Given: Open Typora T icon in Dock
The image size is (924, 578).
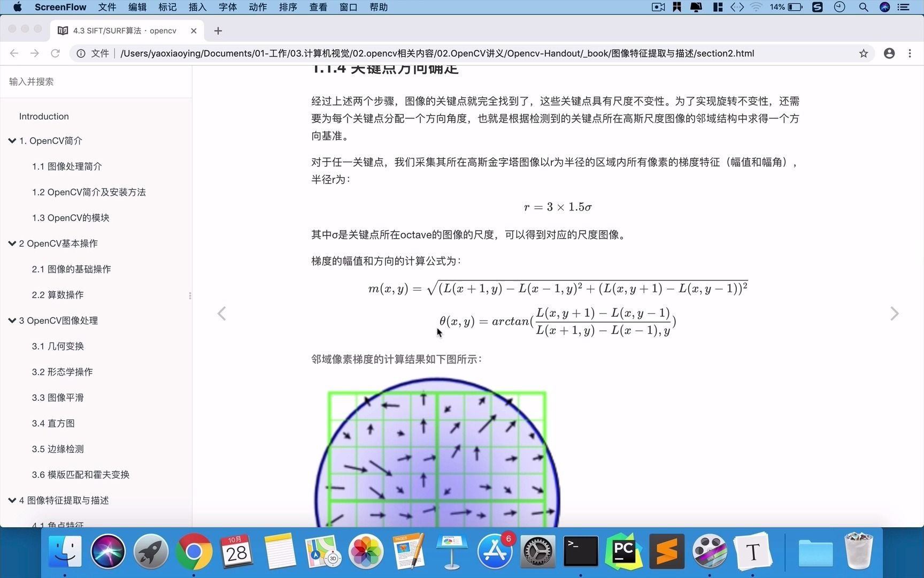Looking at the screenshot, I should click(x=752, y=551).
